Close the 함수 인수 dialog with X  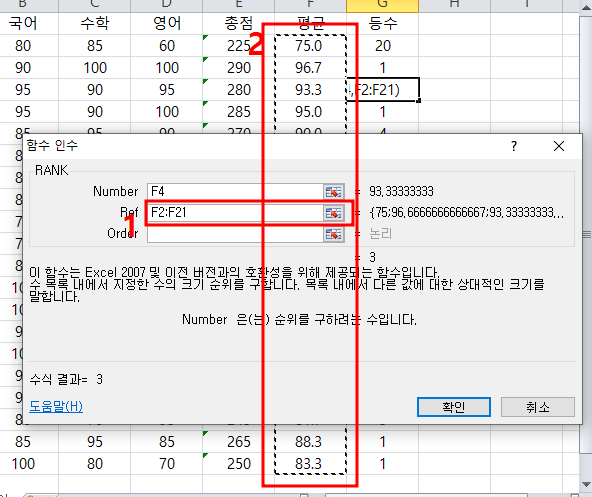(x=559, y=146)
